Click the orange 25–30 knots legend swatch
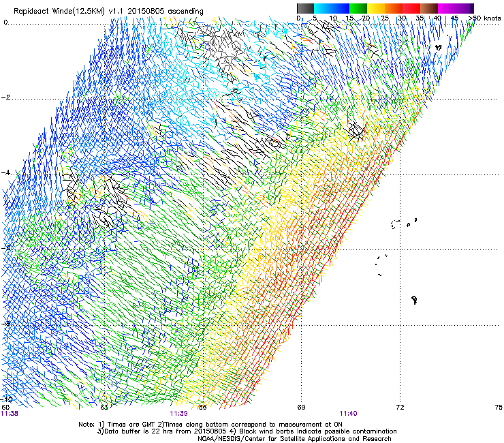The height and width of the screenshot is (443, 504). tap(394, 8)
